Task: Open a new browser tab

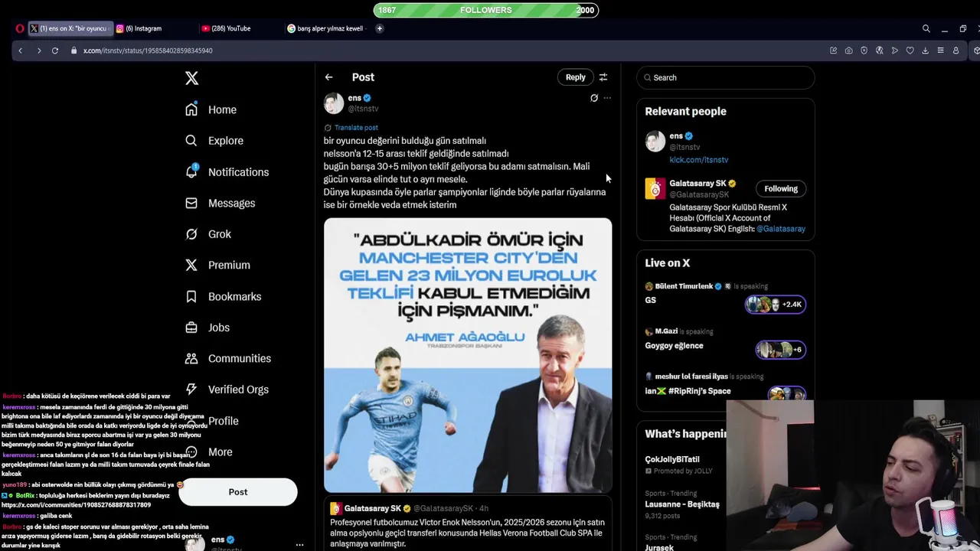Action: [379, 28]
